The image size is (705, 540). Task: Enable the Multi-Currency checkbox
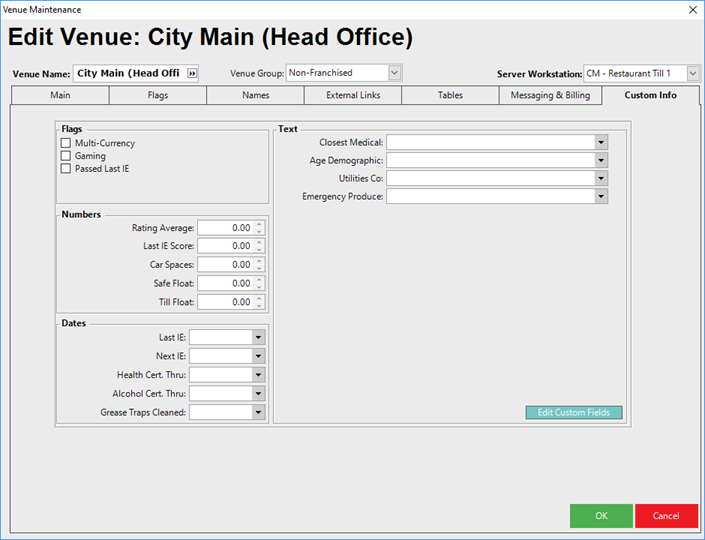click(66, 143)
